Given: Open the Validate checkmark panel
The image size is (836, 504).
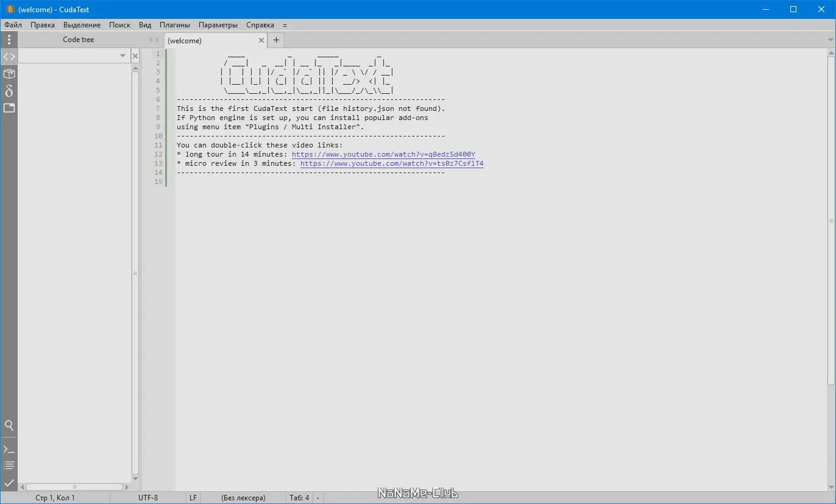Looking at the screenshot, I should (x=9, y=483).
